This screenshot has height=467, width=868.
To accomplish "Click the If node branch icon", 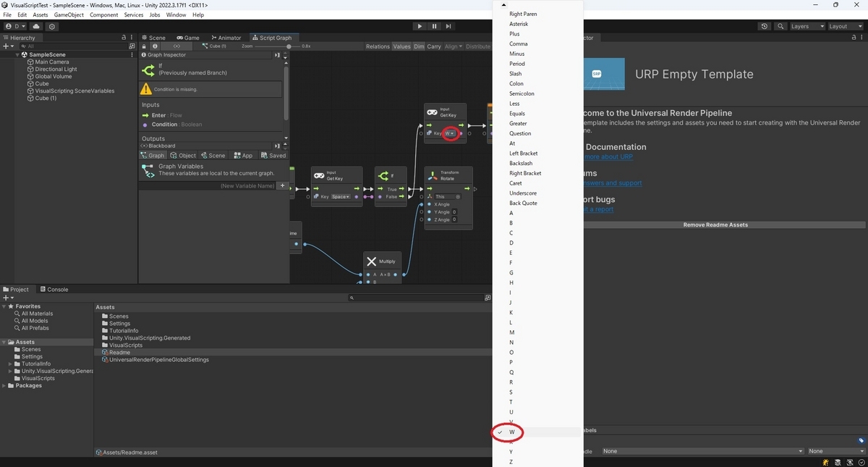I will pos(383,175).
